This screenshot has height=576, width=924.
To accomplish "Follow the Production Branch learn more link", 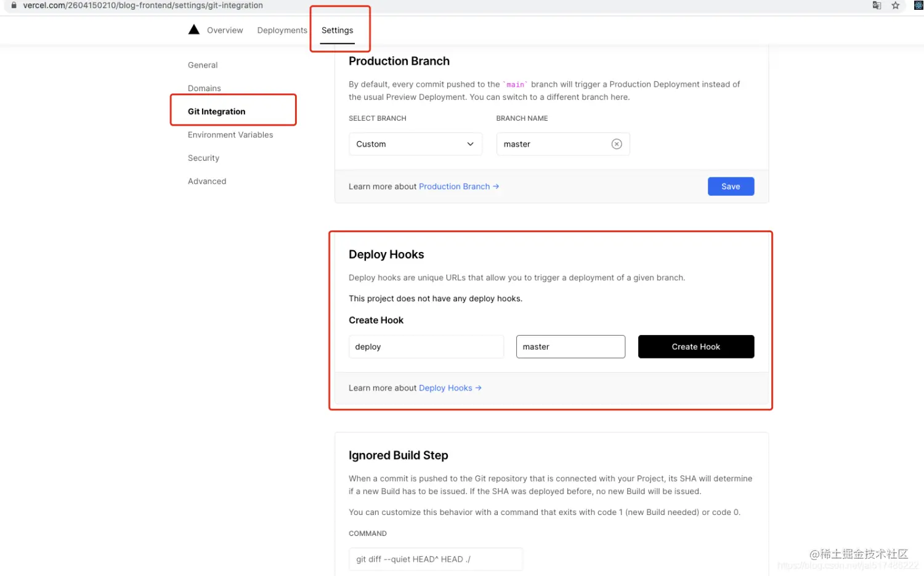I will tap(458, 187).
